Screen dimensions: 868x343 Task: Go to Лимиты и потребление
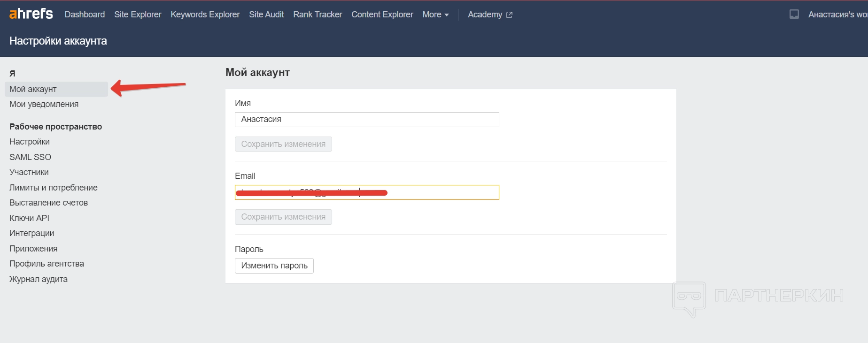53,188
